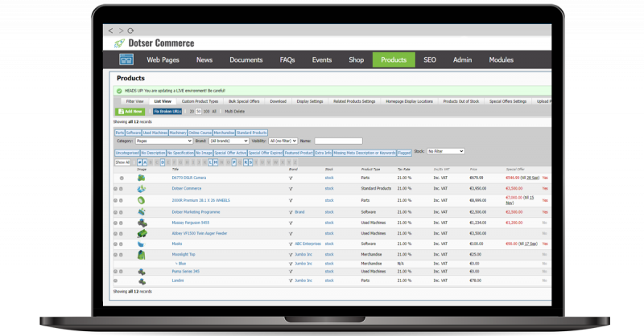Click into the Name filter field

click(x=338, y=141)
